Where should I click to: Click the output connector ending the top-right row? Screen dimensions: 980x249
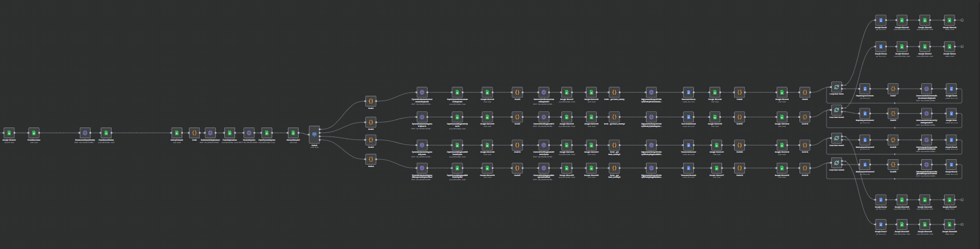[962, 20]
